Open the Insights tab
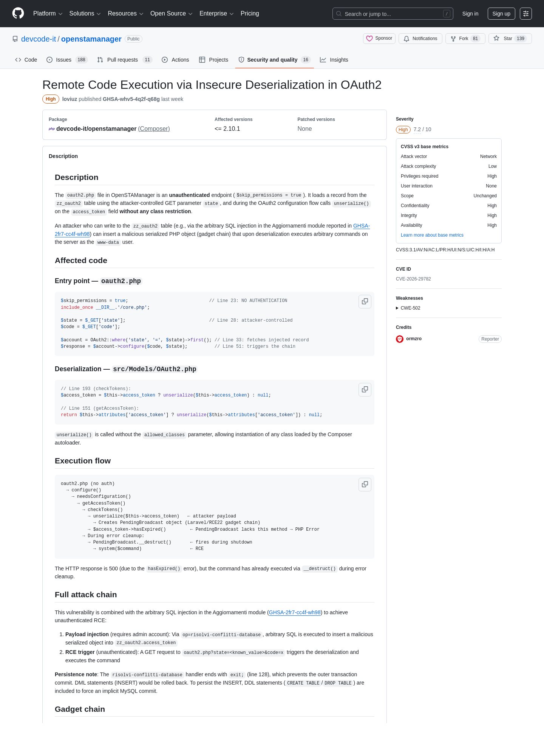This screenshot has width=544, height=756. tap(334, 60)
